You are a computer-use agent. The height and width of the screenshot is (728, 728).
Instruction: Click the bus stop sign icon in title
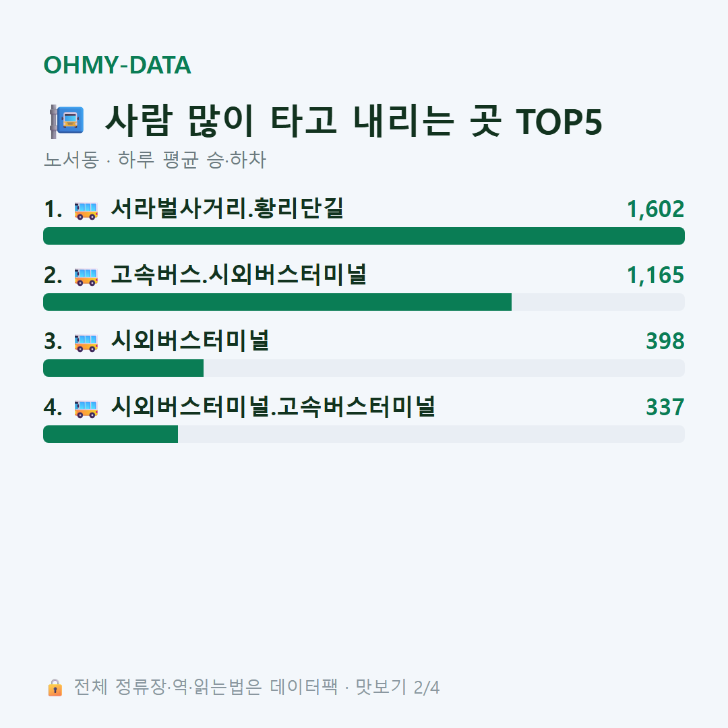coord(67,121)
